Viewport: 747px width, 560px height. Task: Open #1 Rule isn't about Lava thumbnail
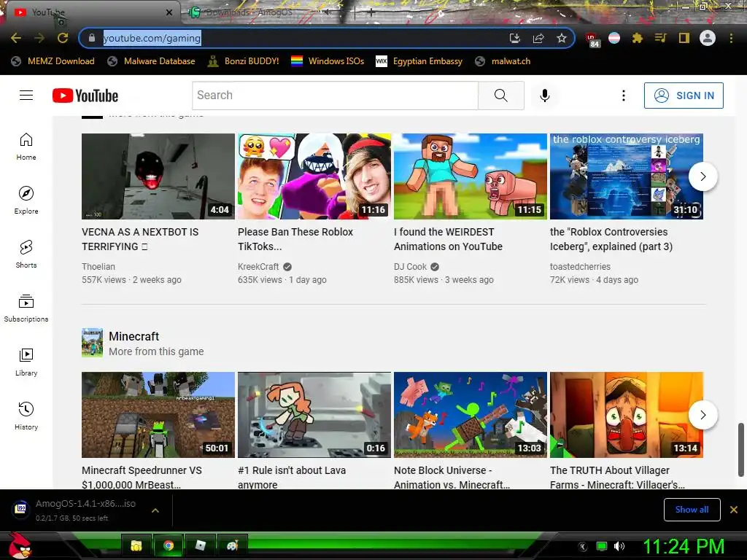click(x=314, y=415)
